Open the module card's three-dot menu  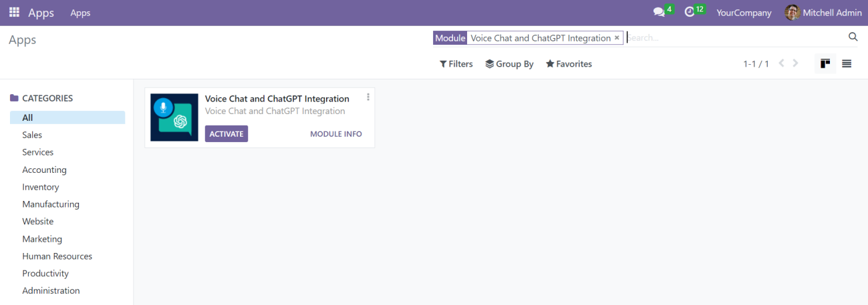click(368, 97)
